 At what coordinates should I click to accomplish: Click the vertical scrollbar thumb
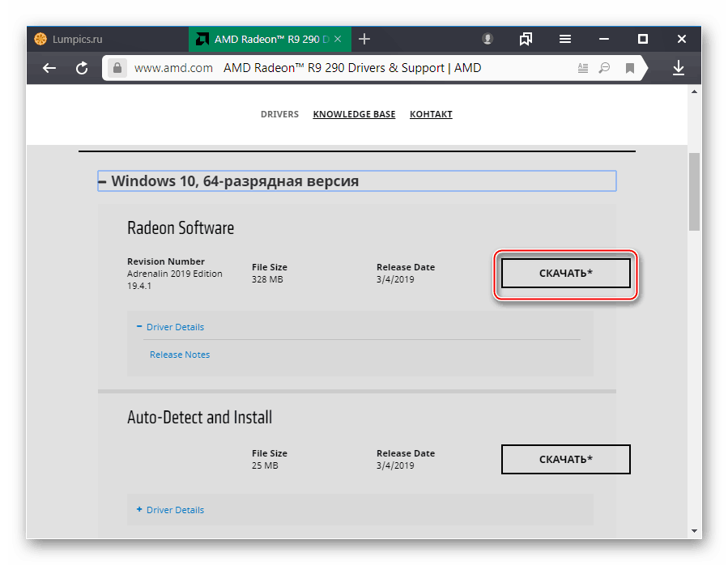tap(694, 192)
